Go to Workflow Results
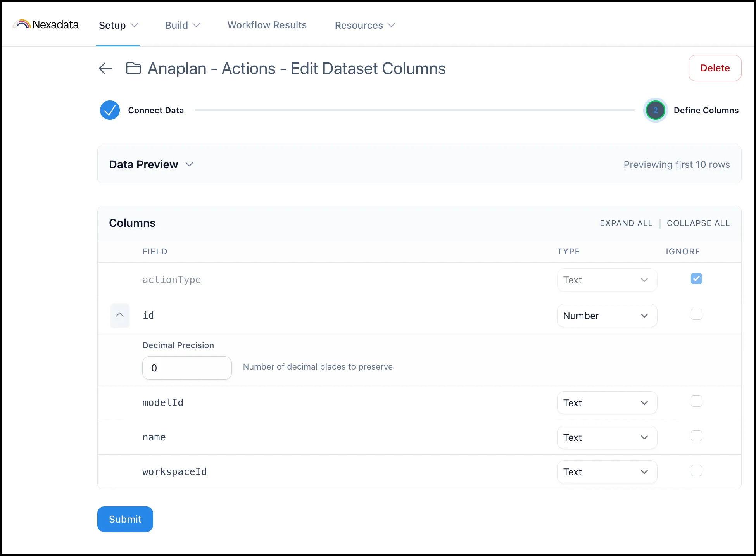Viewport: 756px width, 556px height. tap(267, 25)
